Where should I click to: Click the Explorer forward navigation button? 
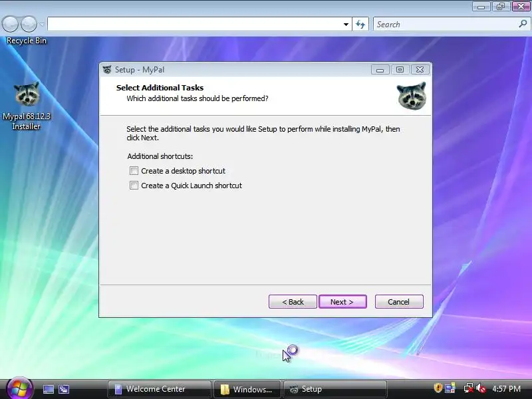pos(29,24)
